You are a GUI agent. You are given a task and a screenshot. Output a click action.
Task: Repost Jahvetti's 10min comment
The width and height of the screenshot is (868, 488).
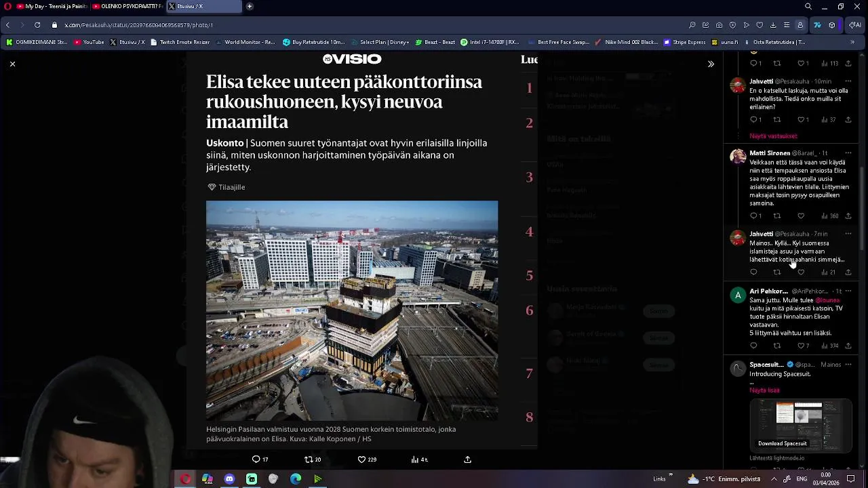point(777,120)
